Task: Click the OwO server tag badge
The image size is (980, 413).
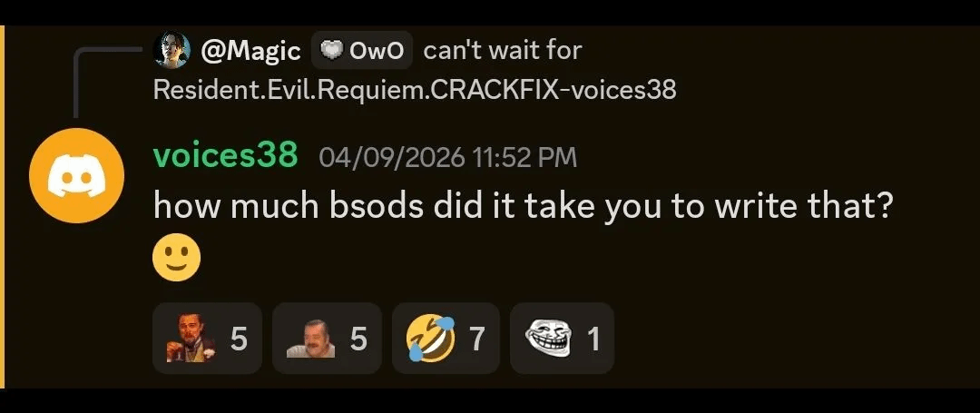Action: (x=362, y=50)
